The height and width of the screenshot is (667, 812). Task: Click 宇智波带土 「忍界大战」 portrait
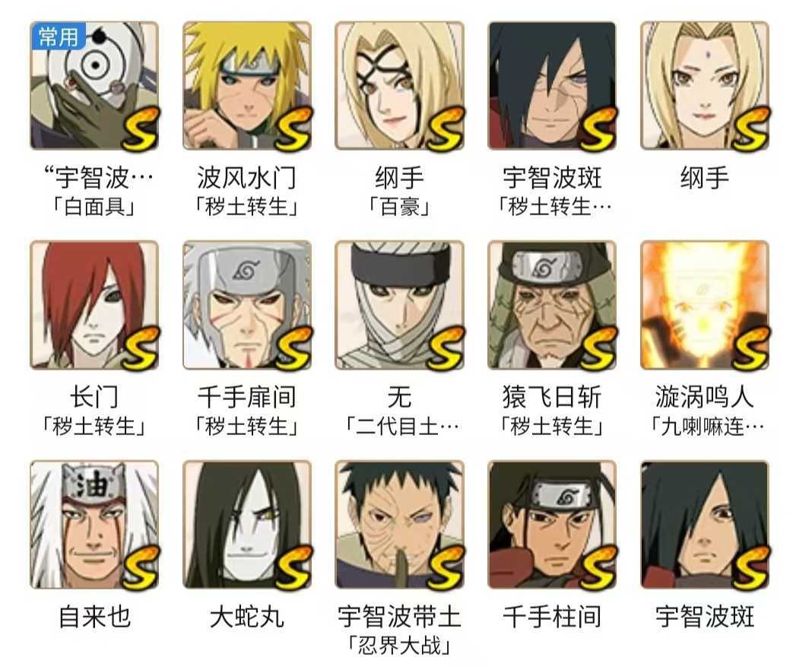click(399, 525)
